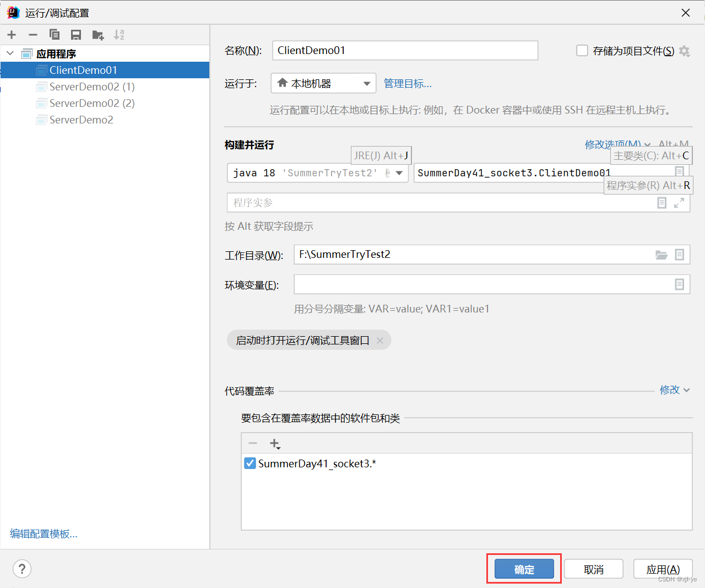Insert macro in program arguments field
Screen dimensions: 705x588
661,203
